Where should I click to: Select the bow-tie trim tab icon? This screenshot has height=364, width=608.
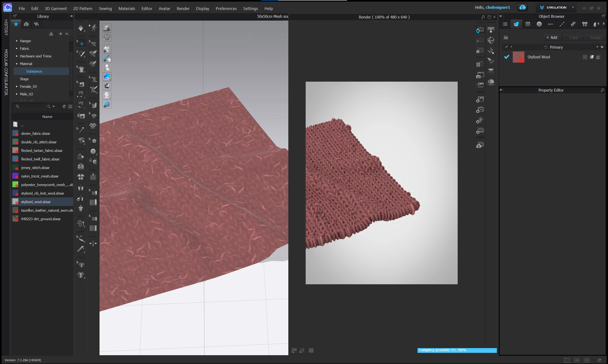(x=585, y=24)
